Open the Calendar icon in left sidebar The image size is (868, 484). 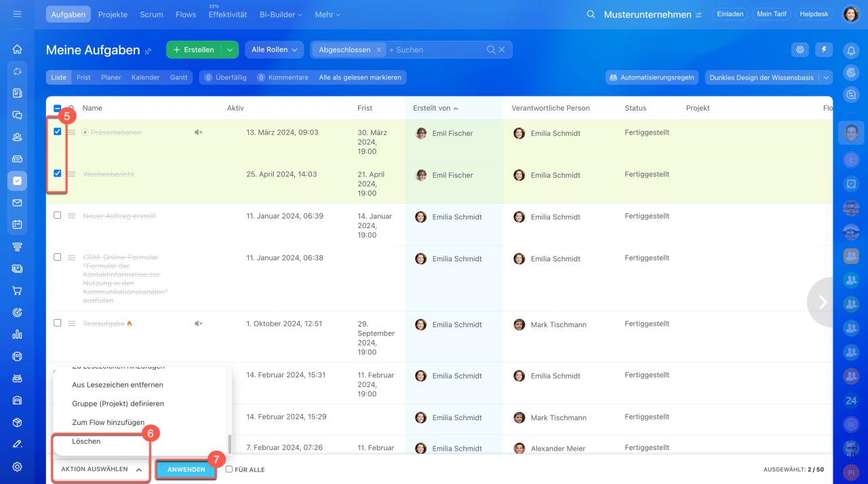pos(17,225)
